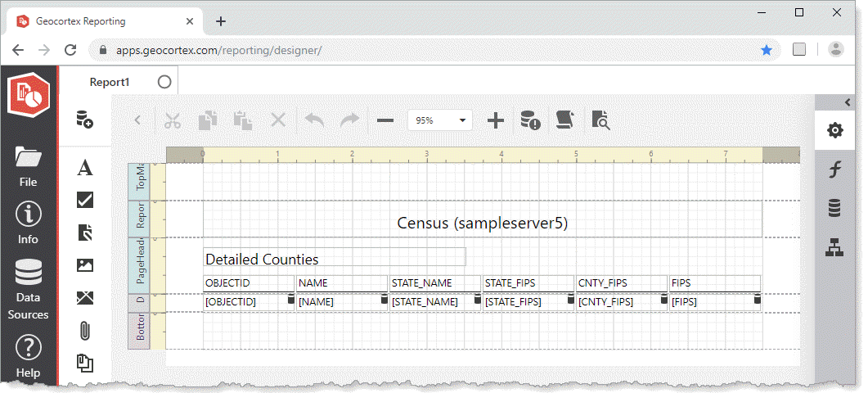
Task: Select the Label (A) text control
Action: [85, 167]
